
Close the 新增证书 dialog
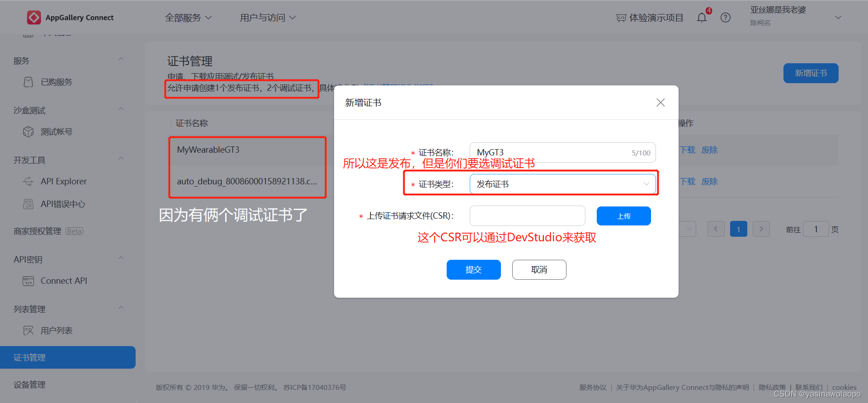660,103
